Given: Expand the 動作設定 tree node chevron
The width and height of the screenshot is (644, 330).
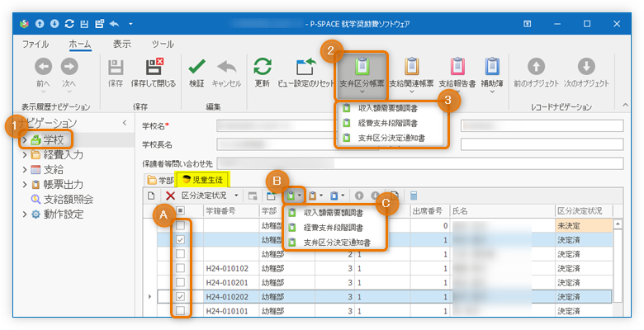Looking at the screenshot, I should click(25, 214).
